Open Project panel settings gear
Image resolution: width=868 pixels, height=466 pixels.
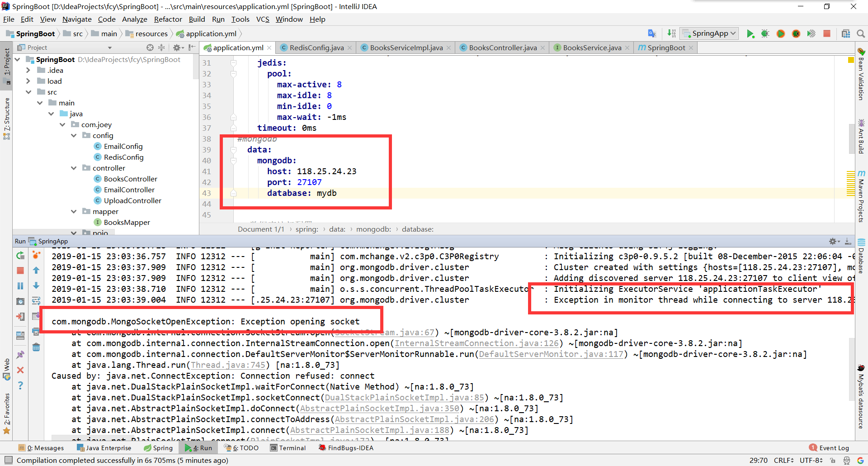tap(177, 48)
